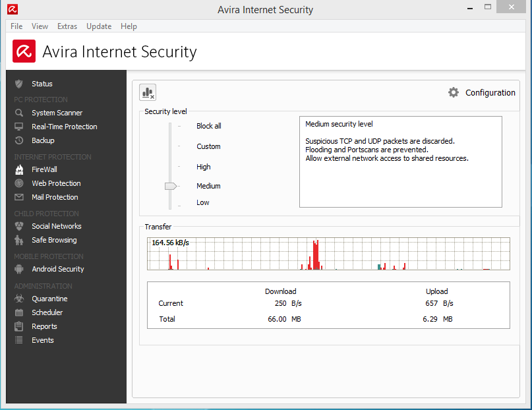This screenshot has height=410, width=532.
Task: Open the File menu
Action: coord(16,26)
